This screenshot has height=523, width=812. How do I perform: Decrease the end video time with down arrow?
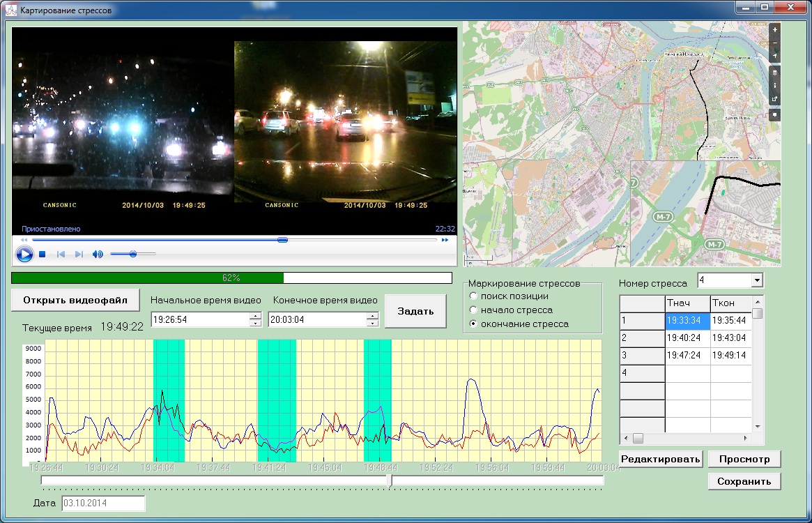click(373, 323)
